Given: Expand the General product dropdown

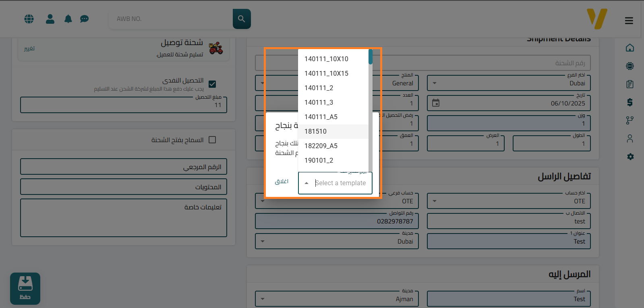Looking at the screenshot, I should 263,83.
